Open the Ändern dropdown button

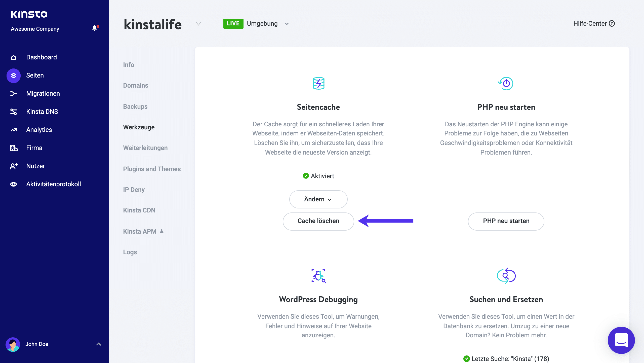tap(318, 199)
